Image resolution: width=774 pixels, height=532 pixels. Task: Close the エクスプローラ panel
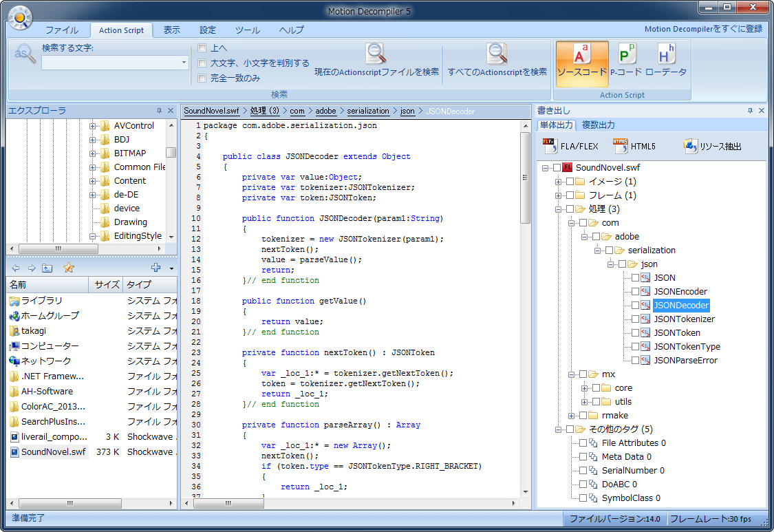point(171,111)
